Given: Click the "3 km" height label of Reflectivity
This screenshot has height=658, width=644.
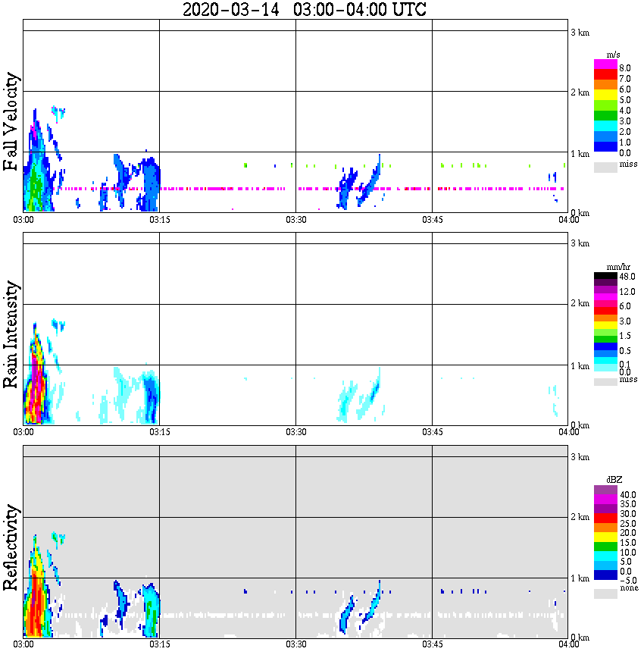Looking at the screenshot, I should pos(580,456).
